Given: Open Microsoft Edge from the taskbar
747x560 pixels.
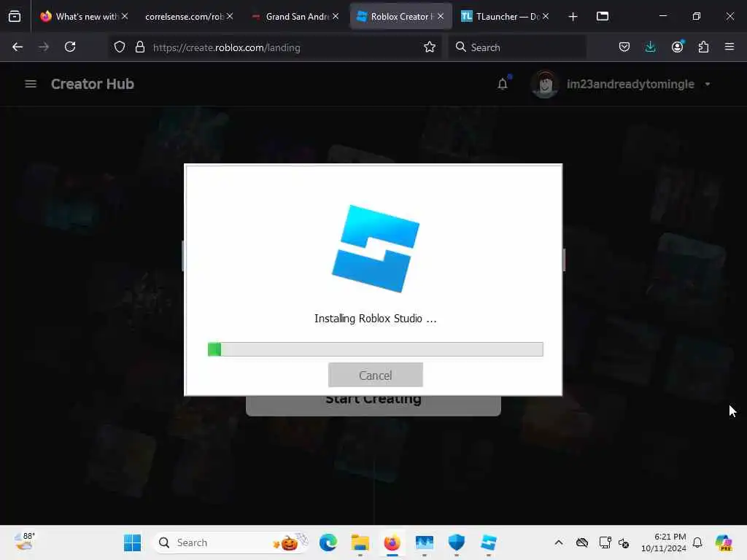Looking at the screenshot, I should click(328, 542).
